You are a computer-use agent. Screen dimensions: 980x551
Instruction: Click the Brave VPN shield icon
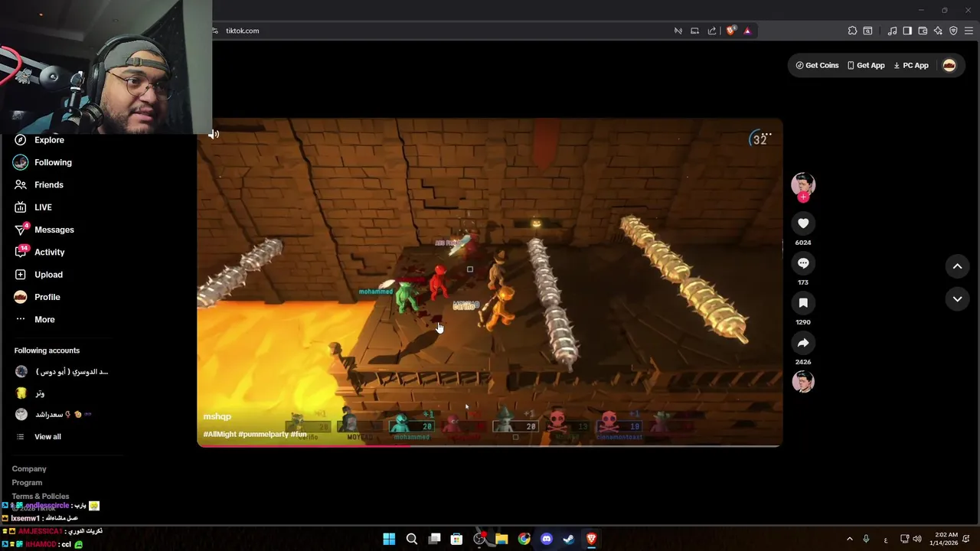(x=953, y=31)
